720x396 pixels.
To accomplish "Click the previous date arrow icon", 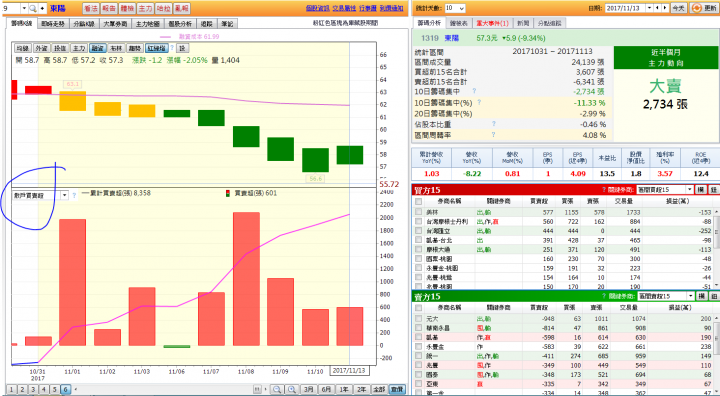I will [658, 8].
